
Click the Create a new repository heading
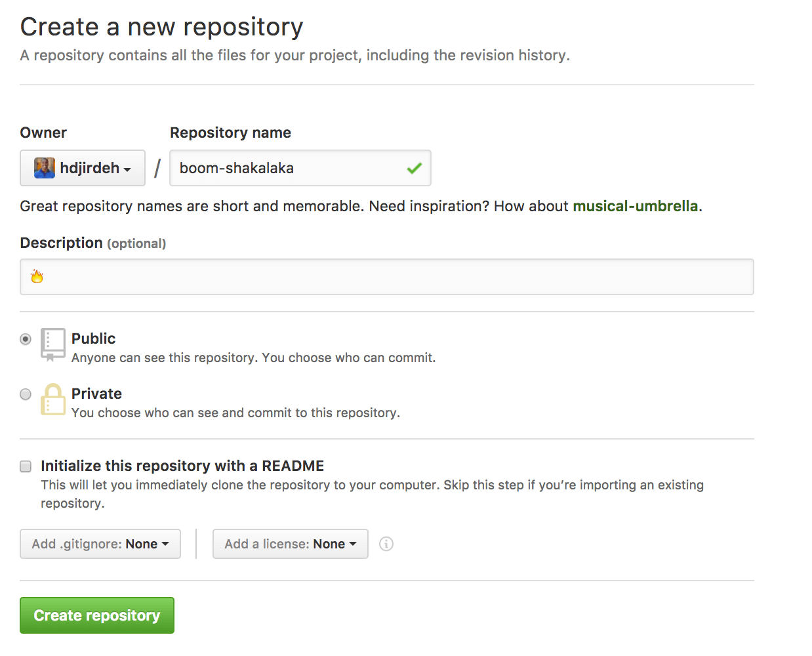[x=162, y=27]
